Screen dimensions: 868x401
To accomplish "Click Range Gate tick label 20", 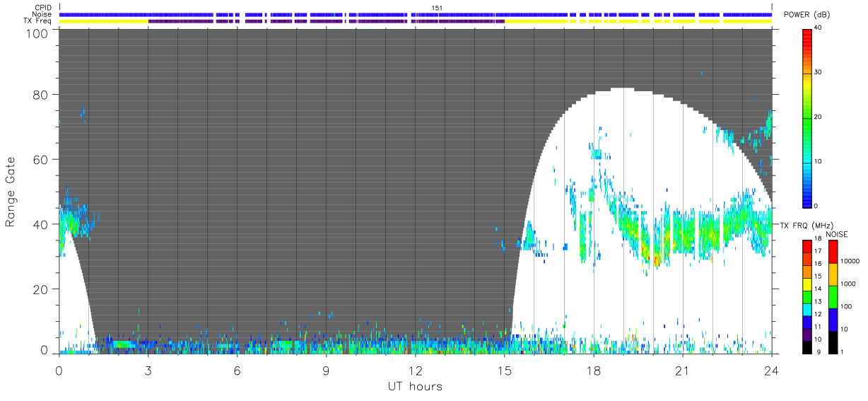I will [42, 289].
